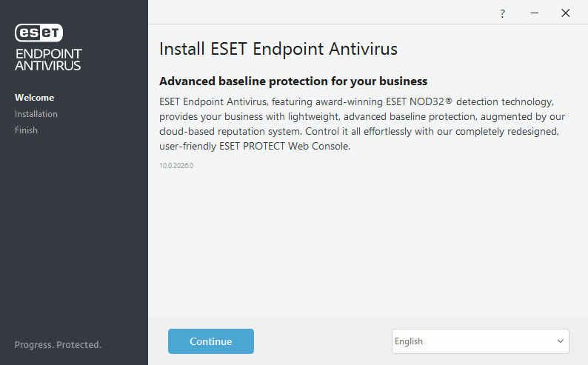The image size is (588, 365).
Task: Click the Progress. Protected. tagline
Action: tap(58, 345)
